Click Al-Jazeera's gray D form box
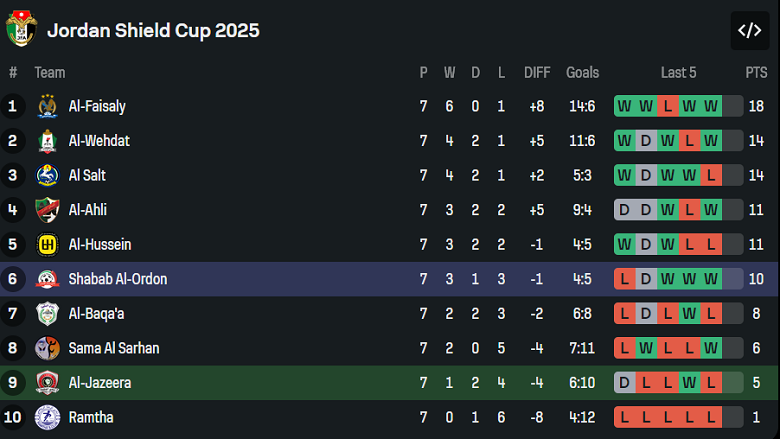 [x=624, y=383]
